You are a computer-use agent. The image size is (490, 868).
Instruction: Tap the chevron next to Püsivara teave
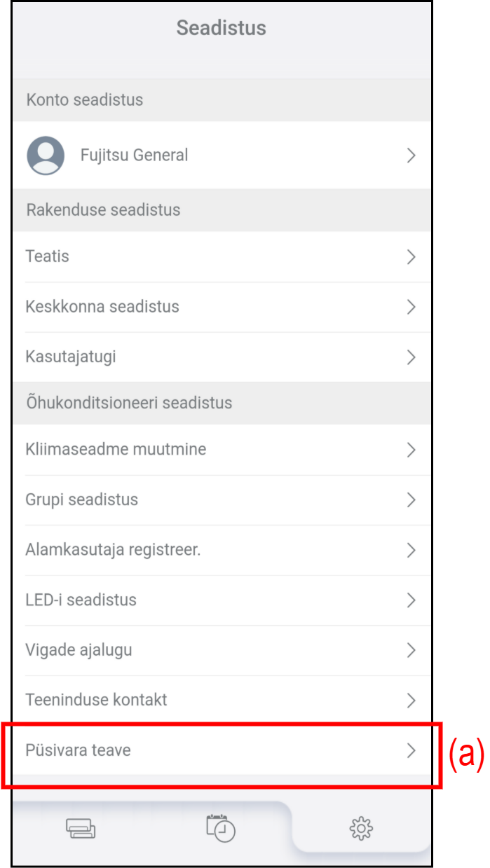tap(411, 750)
